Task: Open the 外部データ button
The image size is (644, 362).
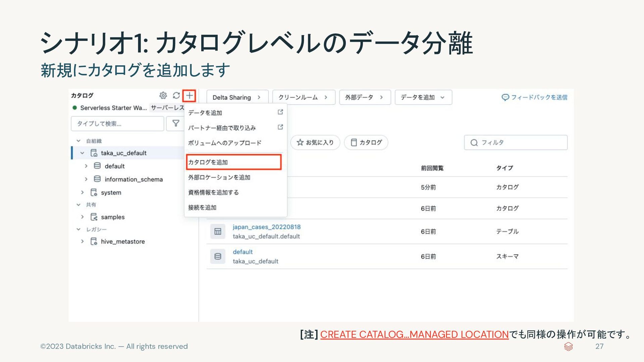Action: point(365,97)
